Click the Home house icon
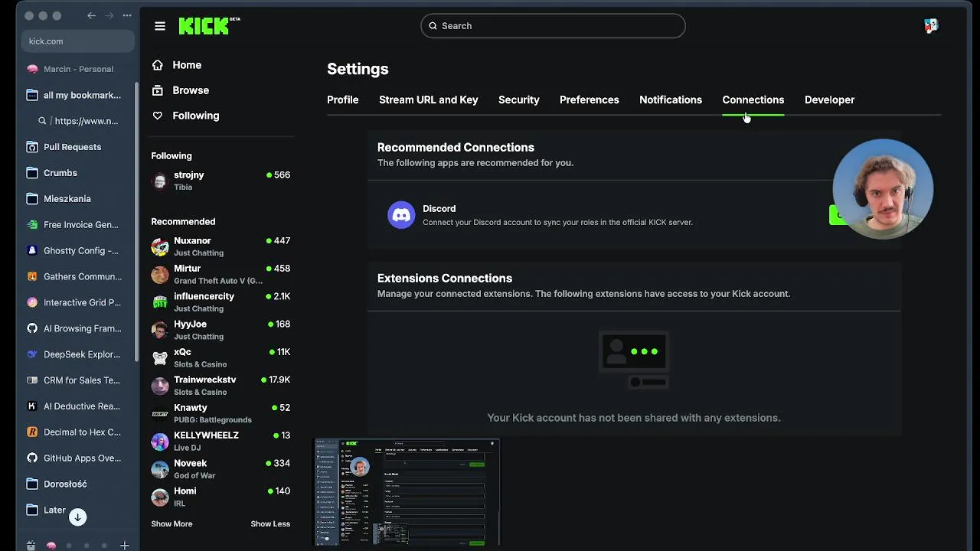 [x=158, y=65]
